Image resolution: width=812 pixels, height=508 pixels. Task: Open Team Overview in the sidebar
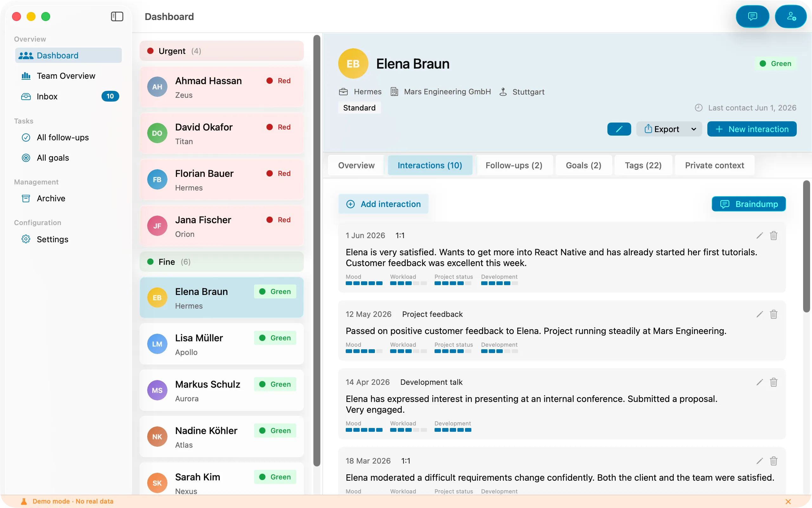68,76
